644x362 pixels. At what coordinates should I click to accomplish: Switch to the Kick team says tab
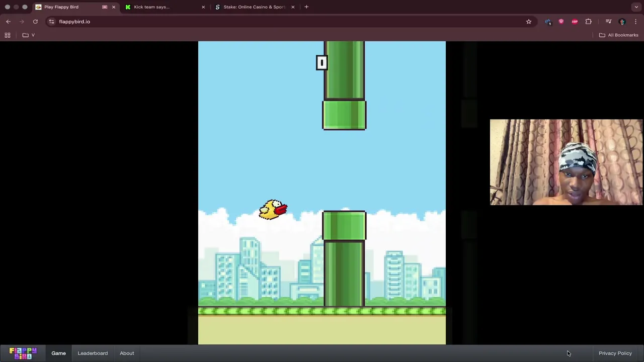(165, 7)
